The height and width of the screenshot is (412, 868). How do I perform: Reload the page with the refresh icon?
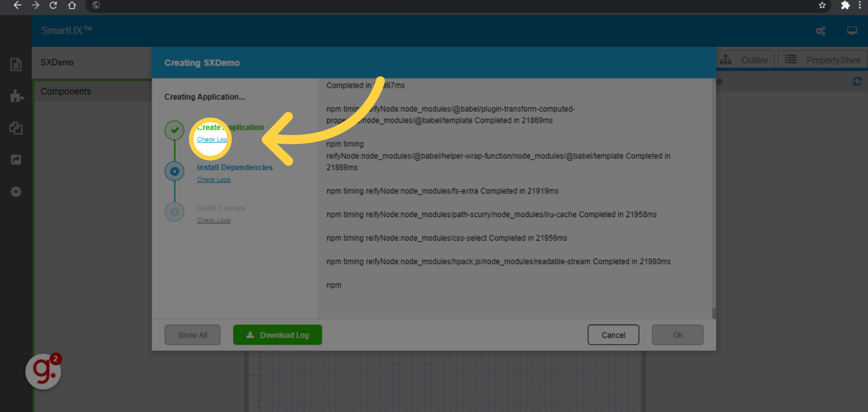[53, 5]
